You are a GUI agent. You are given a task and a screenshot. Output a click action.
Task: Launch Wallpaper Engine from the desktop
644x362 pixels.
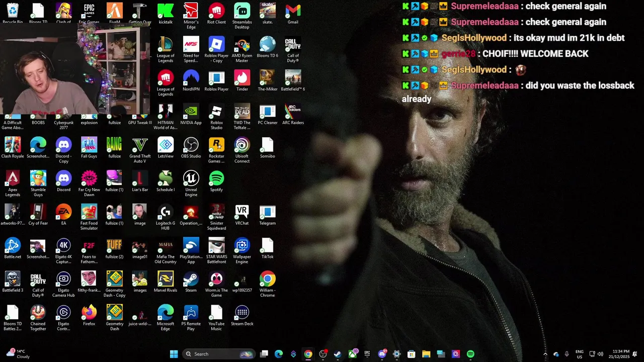242,251
